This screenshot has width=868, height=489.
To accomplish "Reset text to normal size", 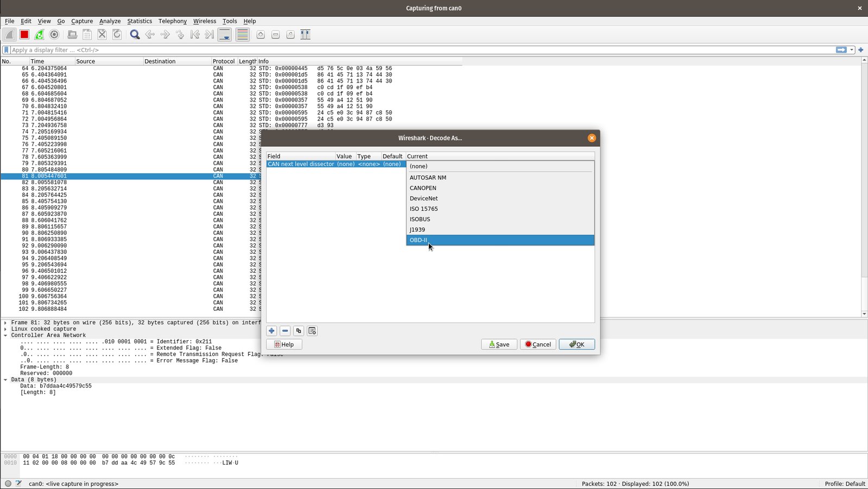I will point(290,35).
